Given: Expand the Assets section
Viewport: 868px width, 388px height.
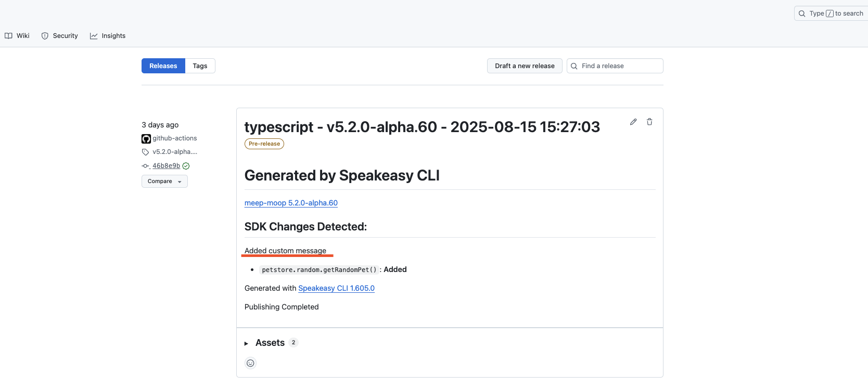Looking at the screenshot, I should click(270, 343).
